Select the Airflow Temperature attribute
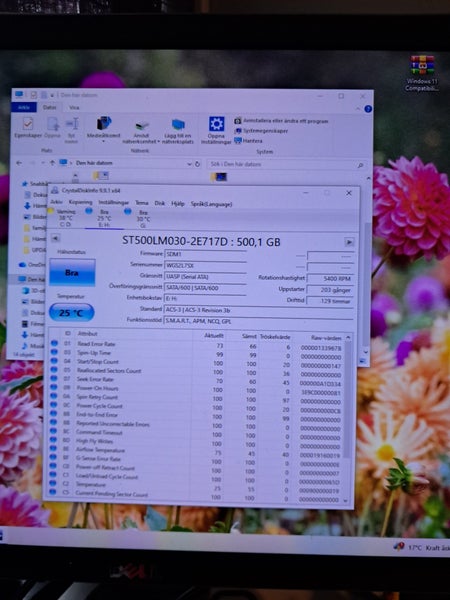 coord(100,450)
